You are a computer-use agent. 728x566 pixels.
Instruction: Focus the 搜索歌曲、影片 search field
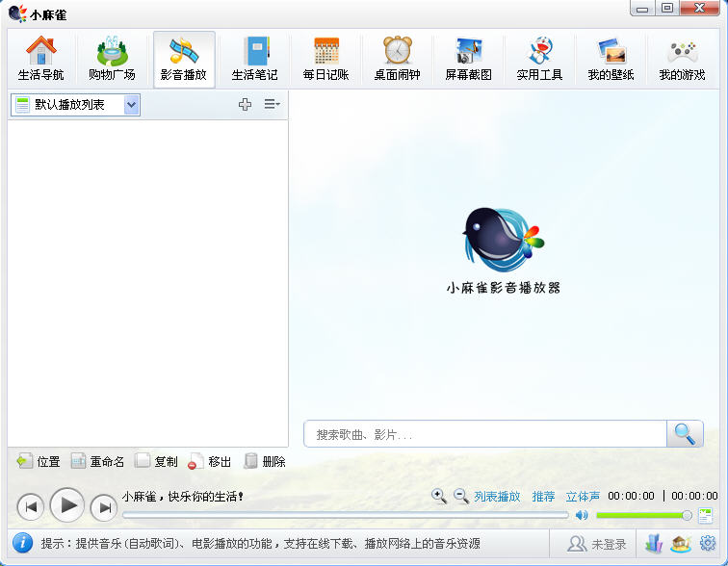tap(485, 434)
